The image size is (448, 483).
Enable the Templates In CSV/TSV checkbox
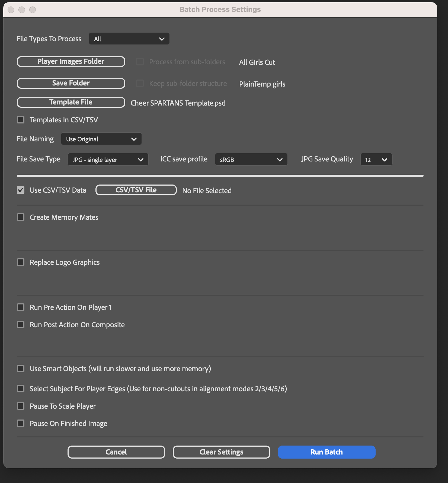click(21, 120)
